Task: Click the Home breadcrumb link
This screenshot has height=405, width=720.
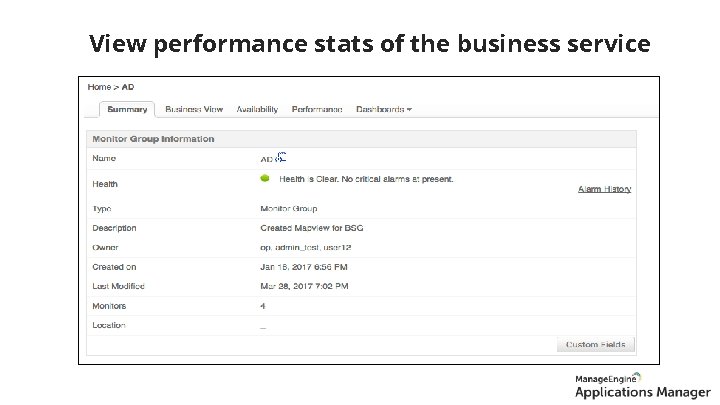Action: (99, 87)
